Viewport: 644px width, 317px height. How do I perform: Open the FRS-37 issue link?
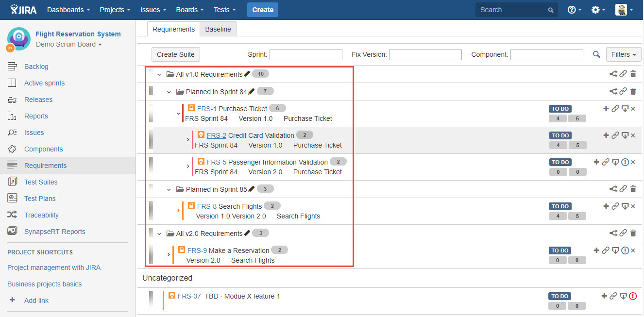(189, 296)
